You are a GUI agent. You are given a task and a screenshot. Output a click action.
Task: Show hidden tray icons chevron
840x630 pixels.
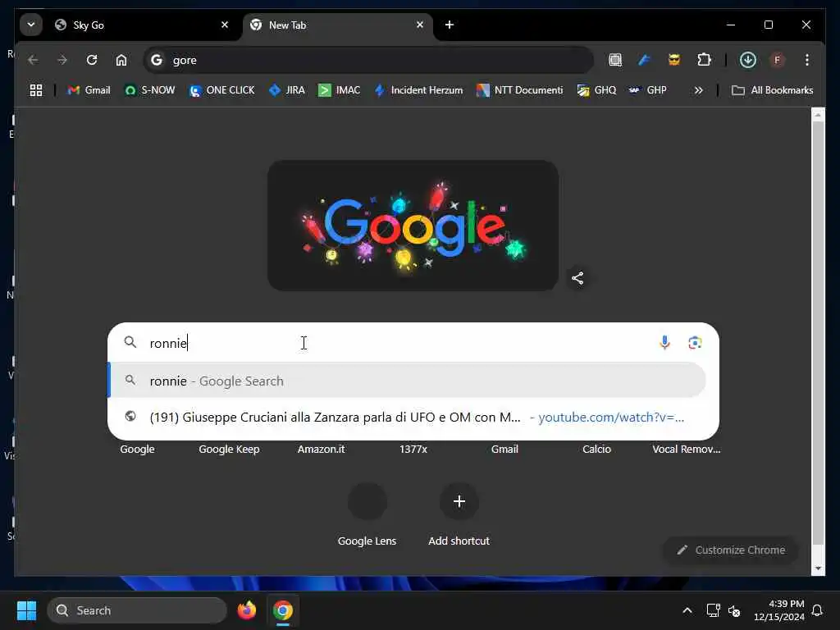click(x=687, y=610)
